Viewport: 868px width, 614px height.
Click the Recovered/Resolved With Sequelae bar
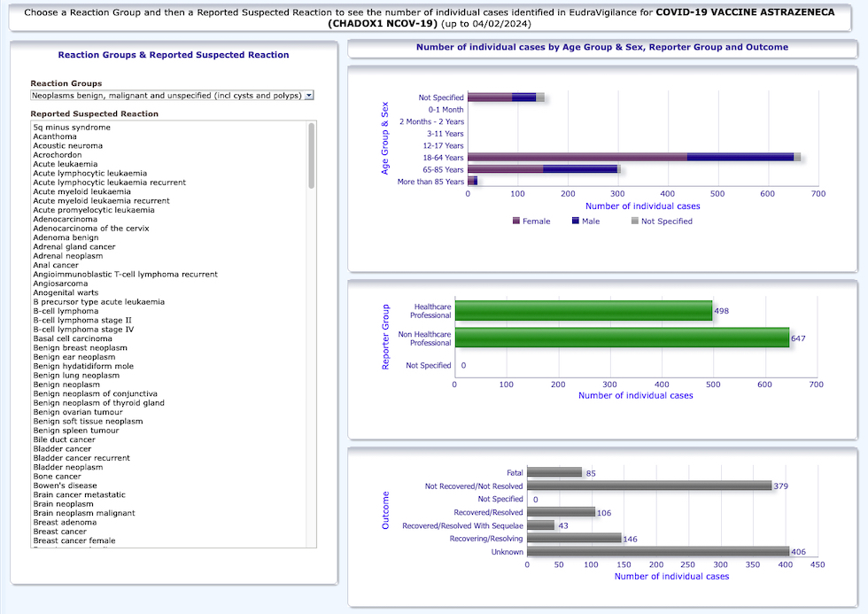point(541,525)
